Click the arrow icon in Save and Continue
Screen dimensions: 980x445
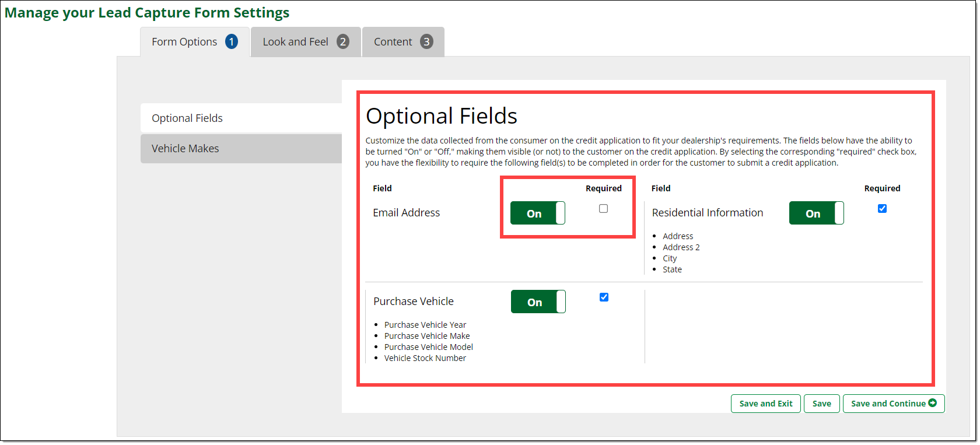coord(932,403)
